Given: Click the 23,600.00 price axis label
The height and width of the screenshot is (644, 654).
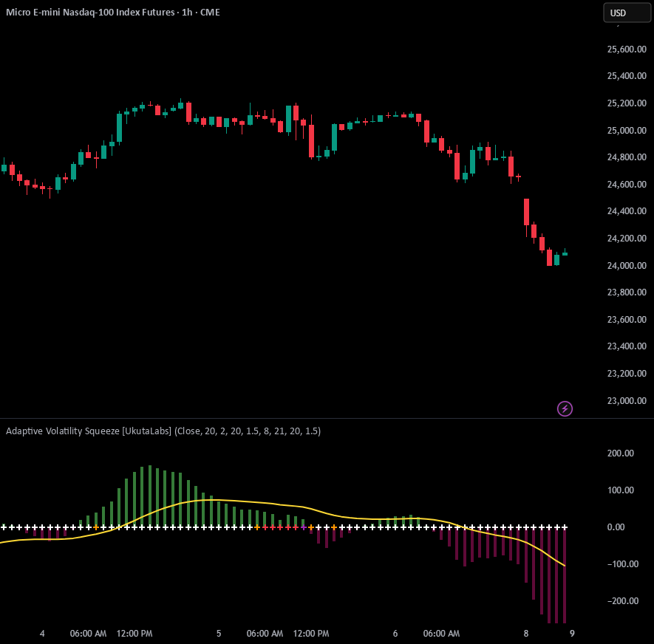Looking at the screenshot, I should [627, 319].
